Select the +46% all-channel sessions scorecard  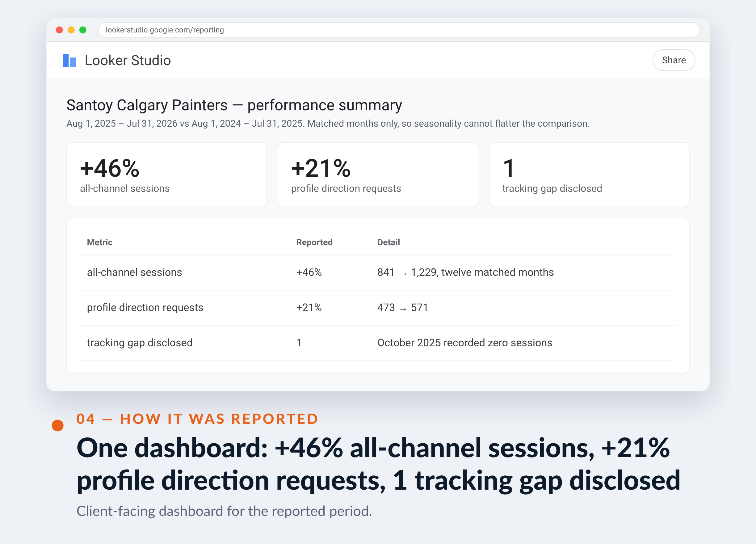167,175
